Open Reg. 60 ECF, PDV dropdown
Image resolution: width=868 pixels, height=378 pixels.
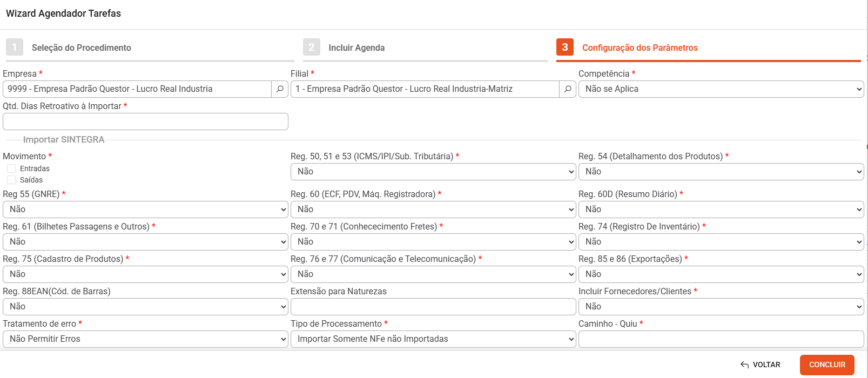coord(433,210)
